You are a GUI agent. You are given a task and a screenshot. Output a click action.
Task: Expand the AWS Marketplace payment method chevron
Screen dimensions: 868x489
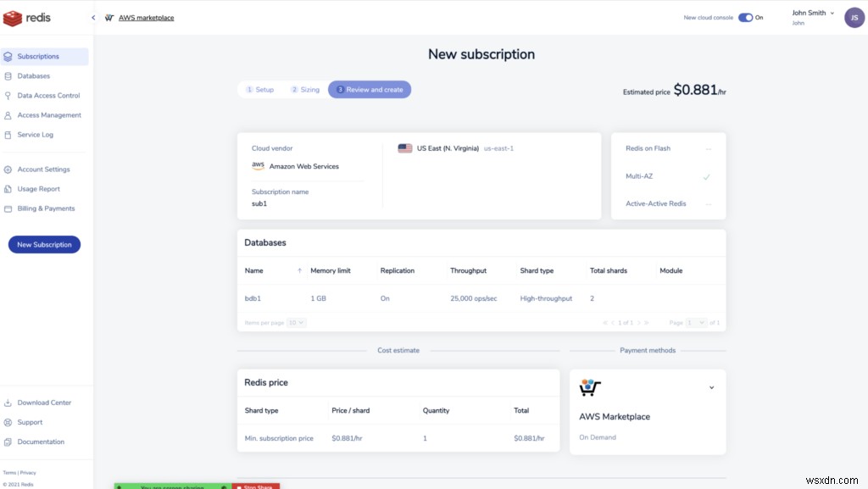click(x=712, y=386)
